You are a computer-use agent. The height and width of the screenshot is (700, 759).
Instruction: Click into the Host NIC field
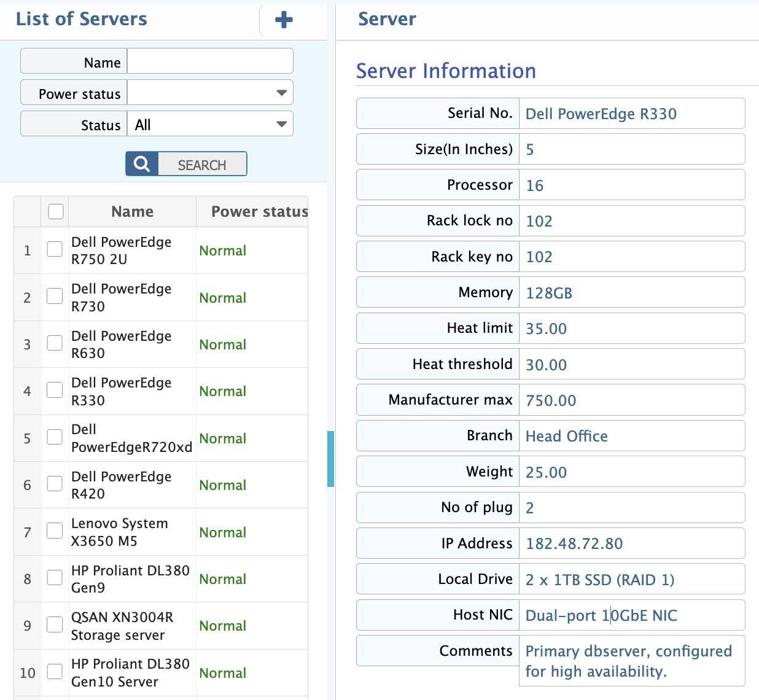pos(631,616)
